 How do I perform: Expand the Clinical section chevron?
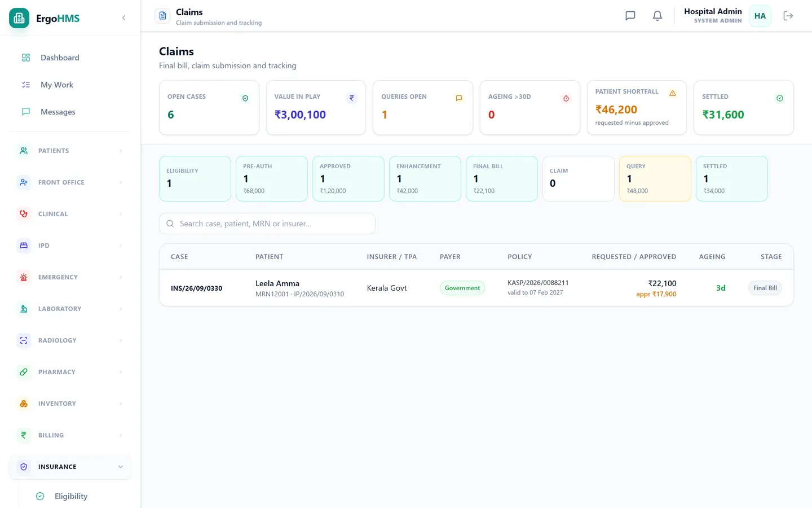point(121,214)
